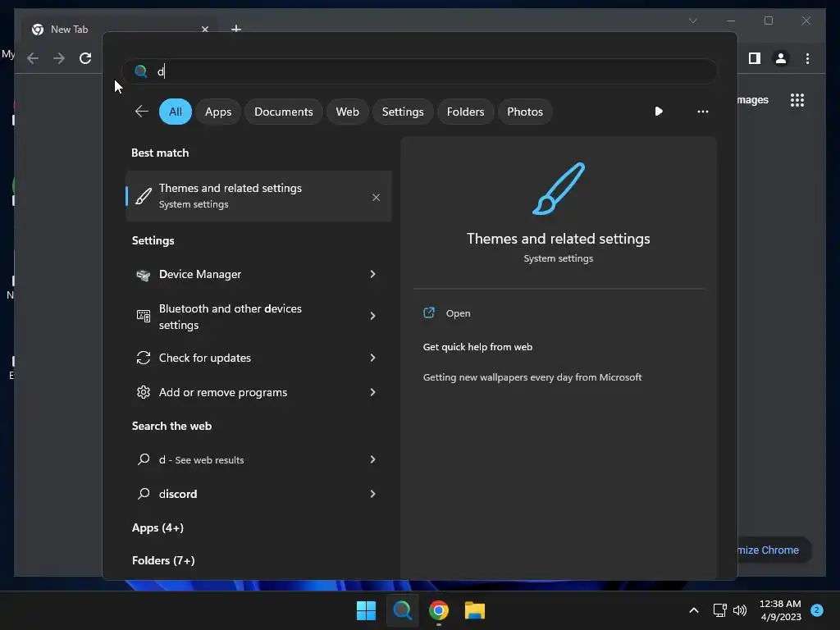Screen dimensions: 840x630
Task: Click the large blue paintbrush preview icon
Action: pyautogui.click(x=559, y=189)
